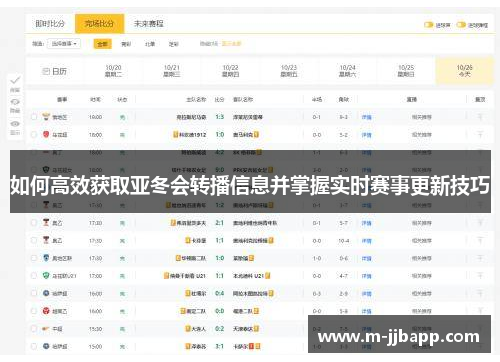Switch to the 完场比分 tab

pos(99,24)
